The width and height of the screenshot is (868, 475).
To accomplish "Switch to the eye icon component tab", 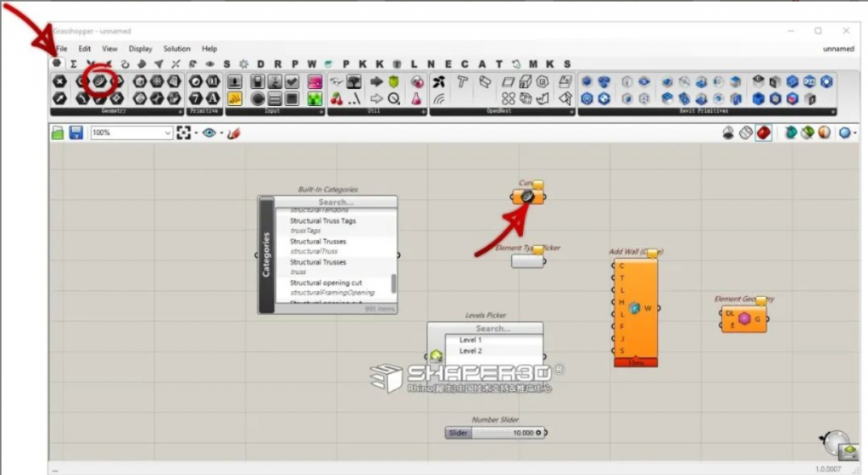I will [x=210, y=64].
